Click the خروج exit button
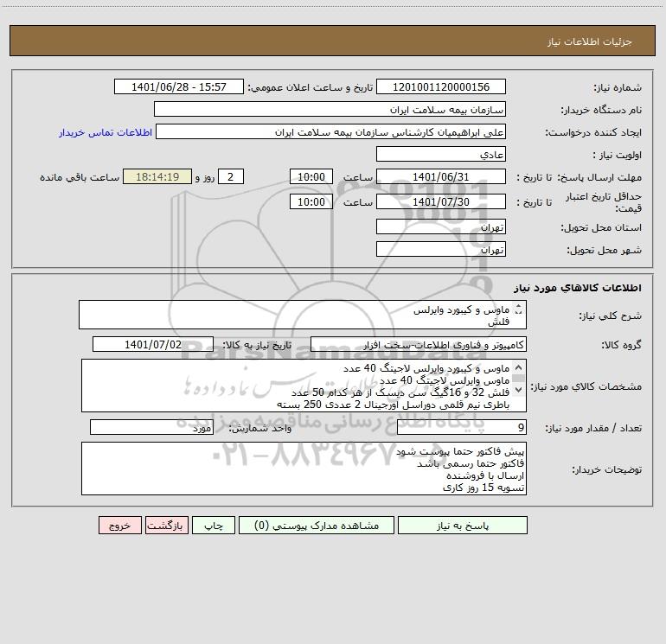This screenshot has height=644, width=666. (x=119, y=526)
